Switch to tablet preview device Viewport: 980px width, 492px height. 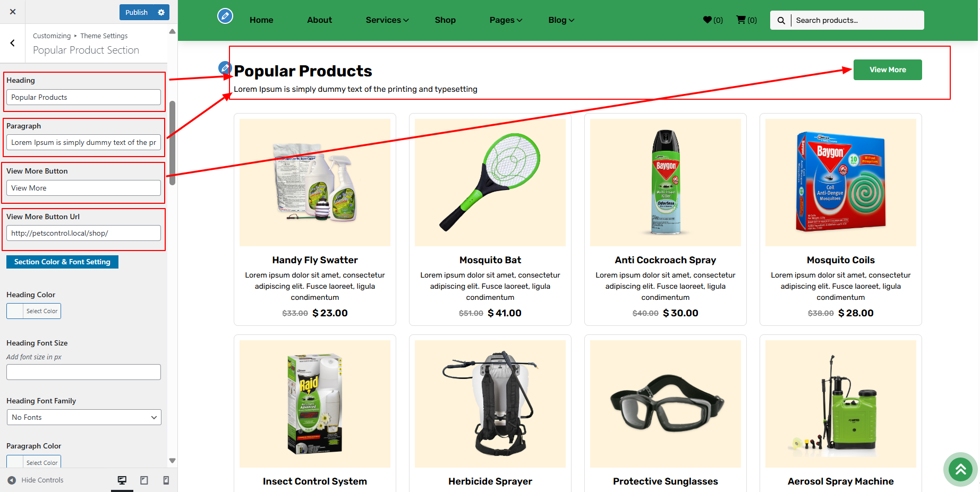pos(144,480)
